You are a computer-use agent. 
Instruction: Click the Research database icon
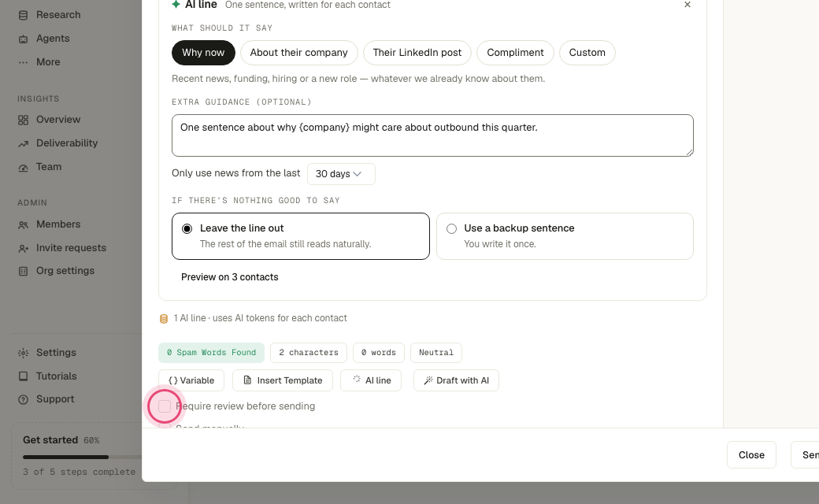(23, 15)
